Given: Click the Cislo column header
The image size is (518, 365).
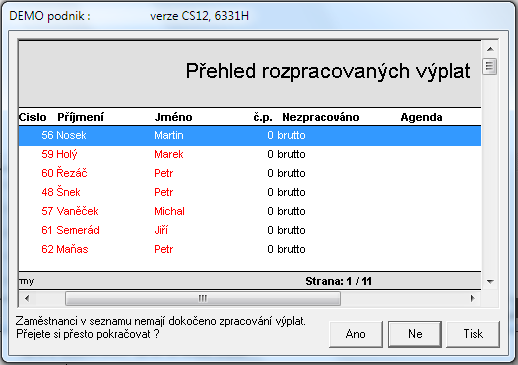Looking at the screenshot, I should (32, 117).
